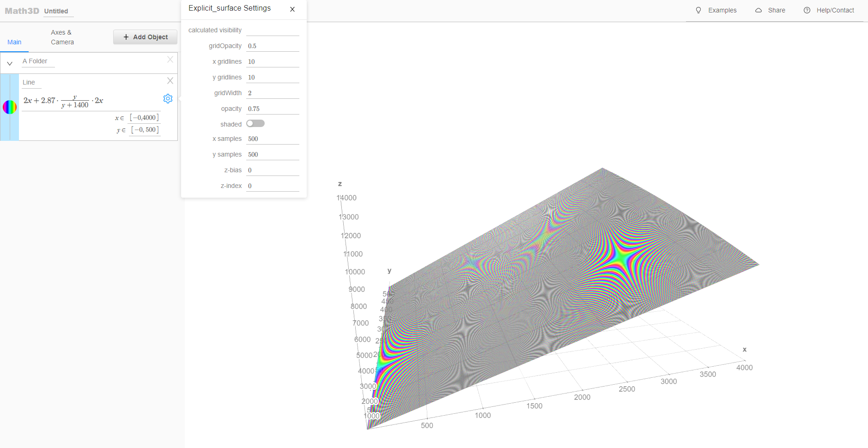Open the Line object's settings gear

(x=168, y=98)
